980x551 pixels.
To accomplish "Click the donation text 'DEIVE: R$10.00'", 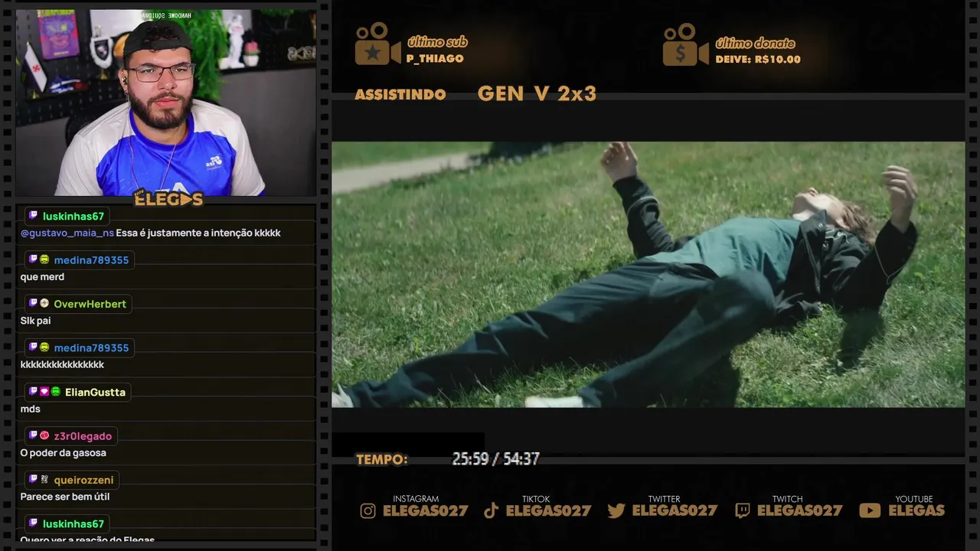I will pos(758,60).
